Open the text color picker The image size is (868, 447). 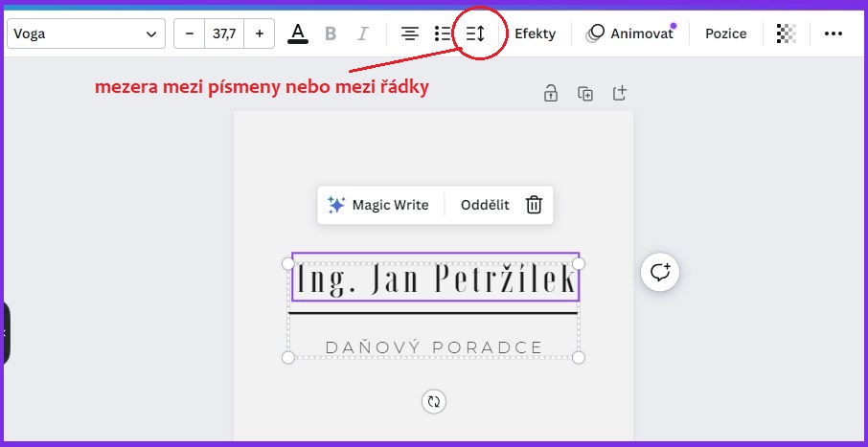[298, 34]
